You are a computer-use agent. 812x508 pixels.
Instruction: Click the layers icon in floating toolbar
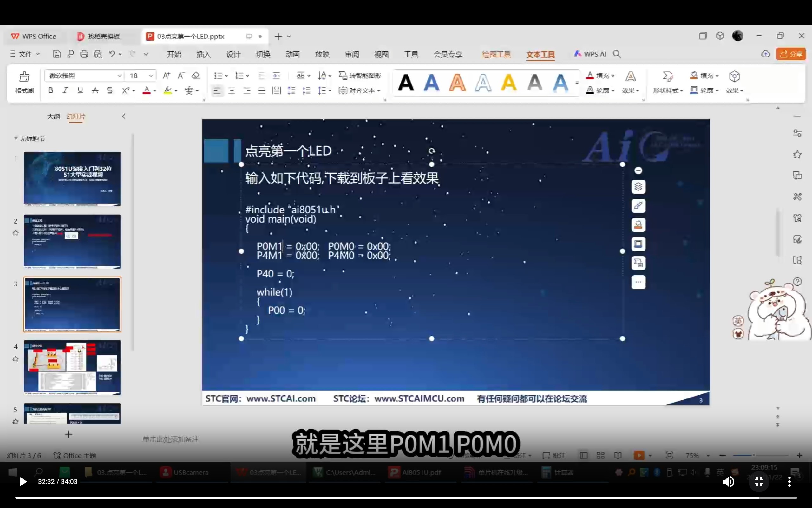(x=638, y=187)
